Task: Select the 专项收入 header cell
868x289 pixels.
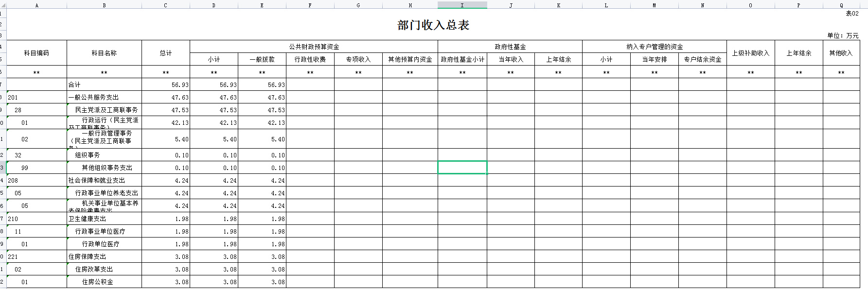Action: point(358,59)
